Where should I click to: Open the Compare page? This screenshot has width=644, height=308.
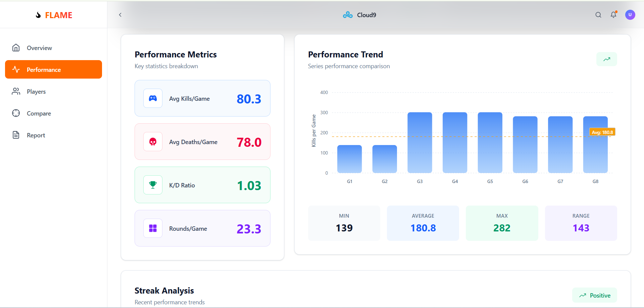[53, 113]
